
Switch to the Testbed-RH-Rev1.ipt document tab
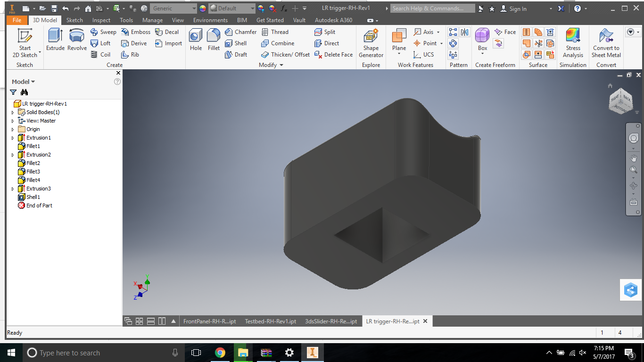point(271,321)
